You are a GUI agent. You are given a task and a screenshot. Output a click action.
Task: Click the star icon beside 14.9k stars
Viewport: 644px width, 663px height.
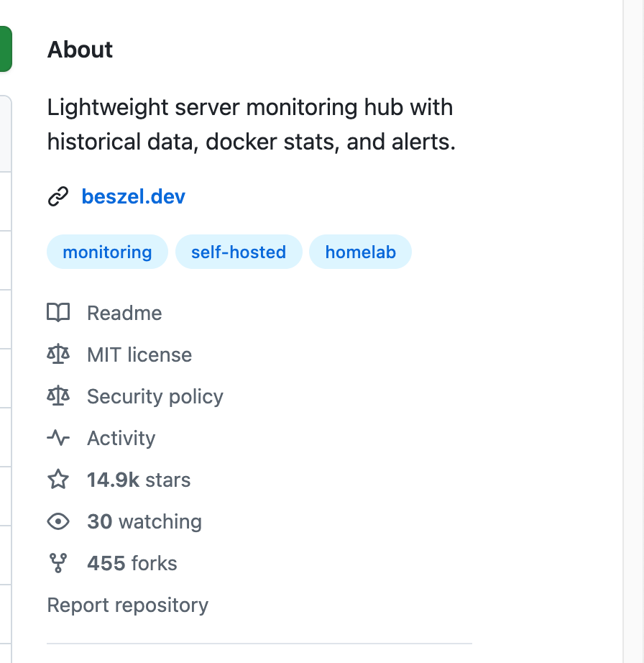(57, 480)
